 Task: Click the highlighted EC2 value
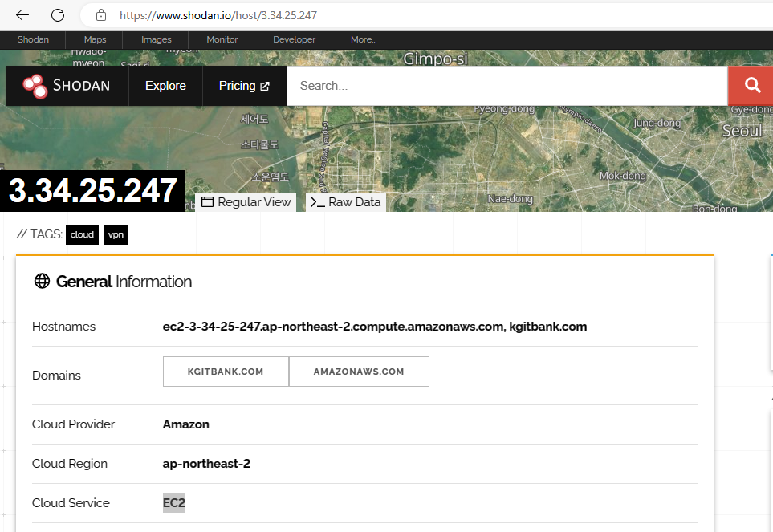(174, 503)
